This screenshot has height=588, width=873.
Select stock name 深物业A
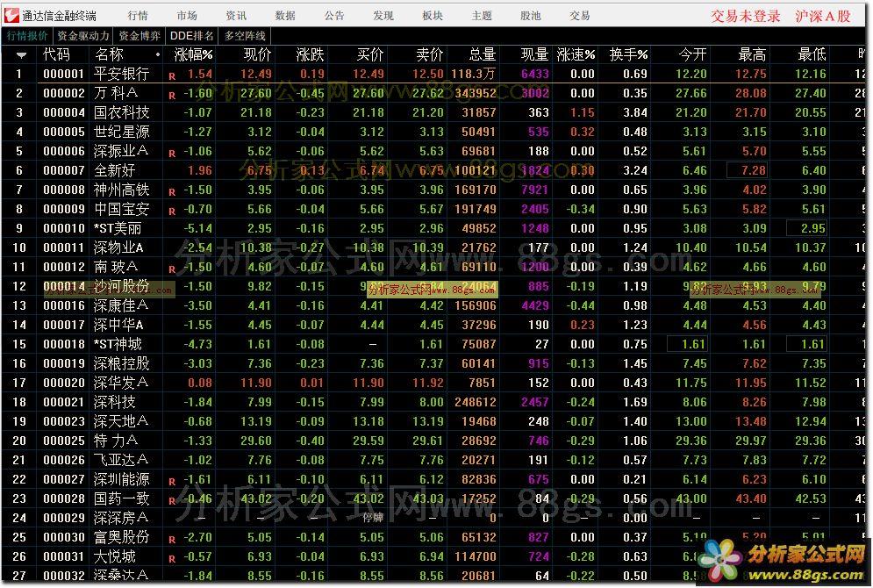point(118,247)
